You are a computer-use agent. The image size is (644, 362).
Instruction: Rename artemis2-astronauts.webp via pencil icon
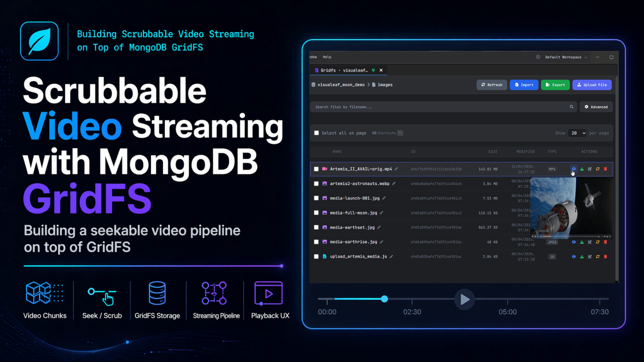(394, 184)
